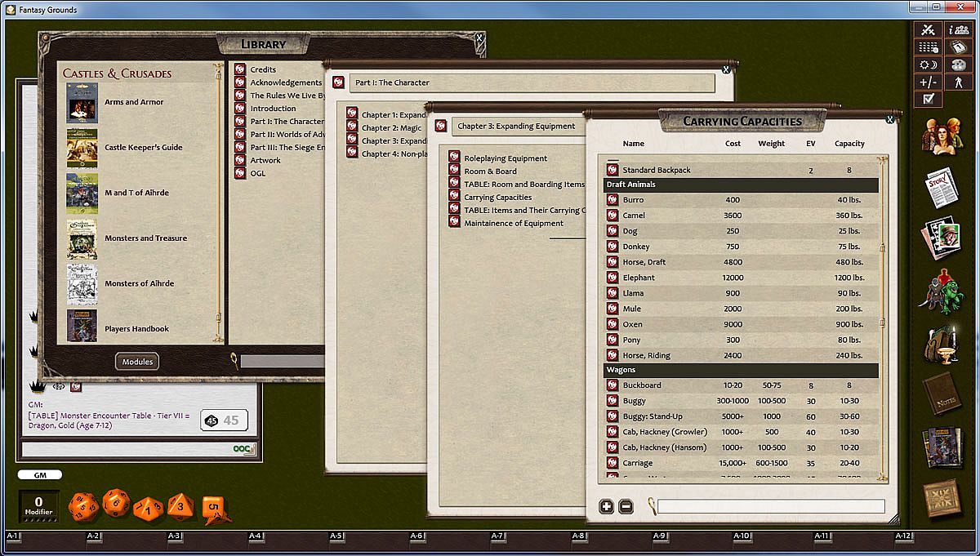Image resolution: width=980 pixels, height=556 pixels.
Task: Close the Carrying Capacities window
Action: pos(890,119)
